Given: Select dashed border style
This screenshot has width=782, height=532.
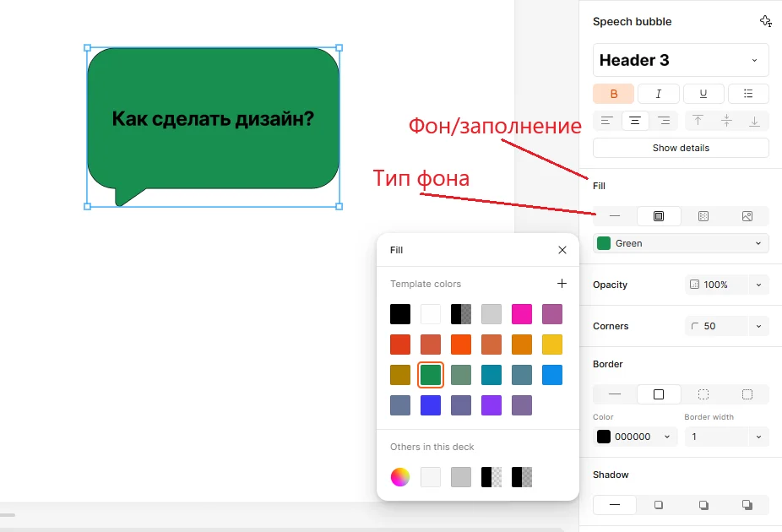Looking at the screenshot, I should click(703, 394).
